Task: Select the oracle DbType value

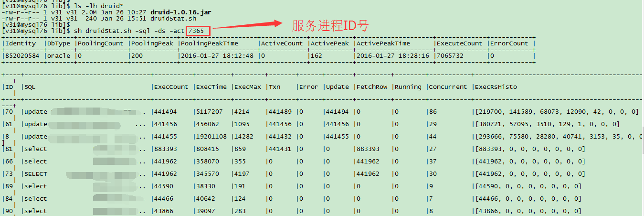Action: [58, 55]
